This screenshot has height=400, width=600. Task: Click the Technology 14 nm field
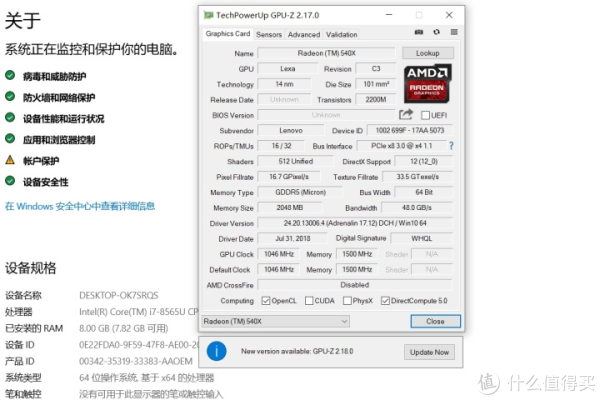tap(284, 84)
